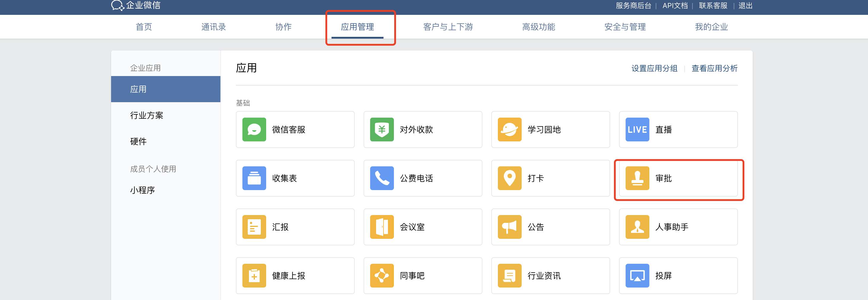Click the 服务商后台 link

[x=634, y=6]
